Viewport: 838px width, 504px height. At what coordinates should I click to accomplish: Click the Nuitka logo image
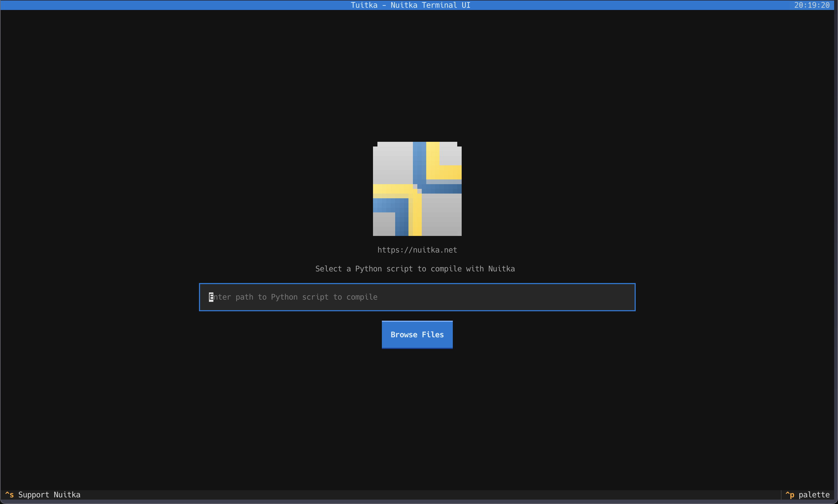pyautogui.click(x=417, y=189)
